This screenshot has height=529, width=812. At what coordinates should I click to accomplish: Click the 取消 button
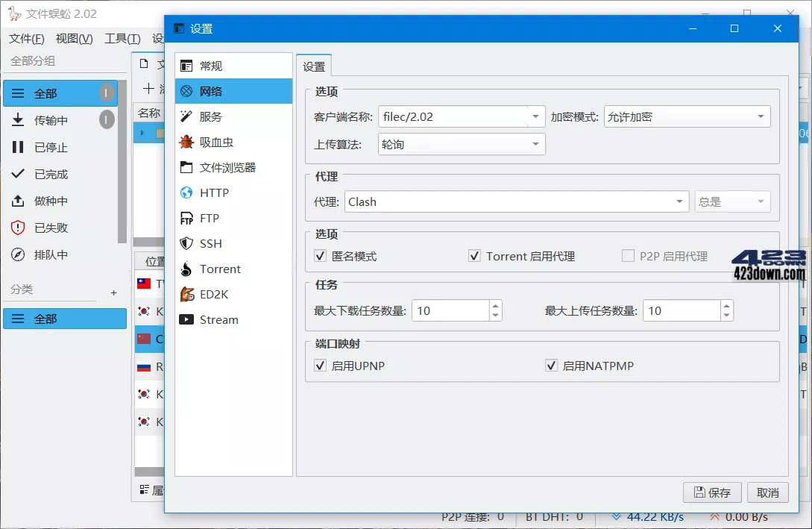pos(769,492)
